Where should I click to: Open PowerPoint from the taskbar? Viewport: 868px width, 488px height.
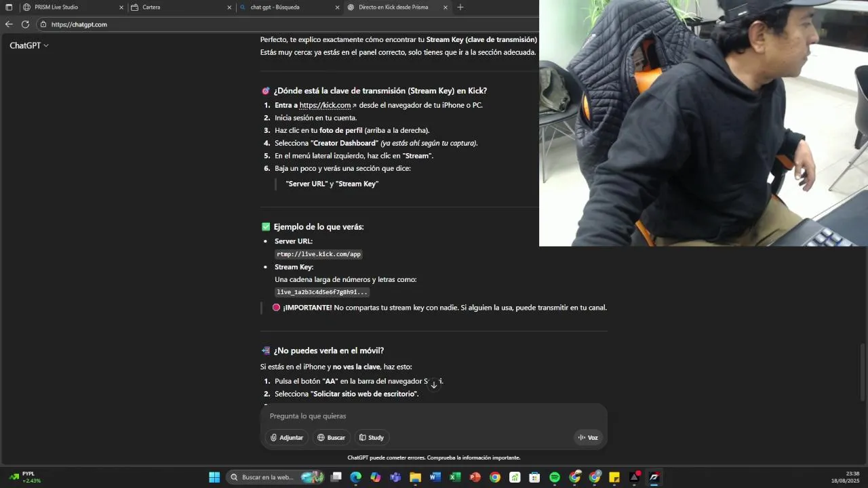point(475,477)
